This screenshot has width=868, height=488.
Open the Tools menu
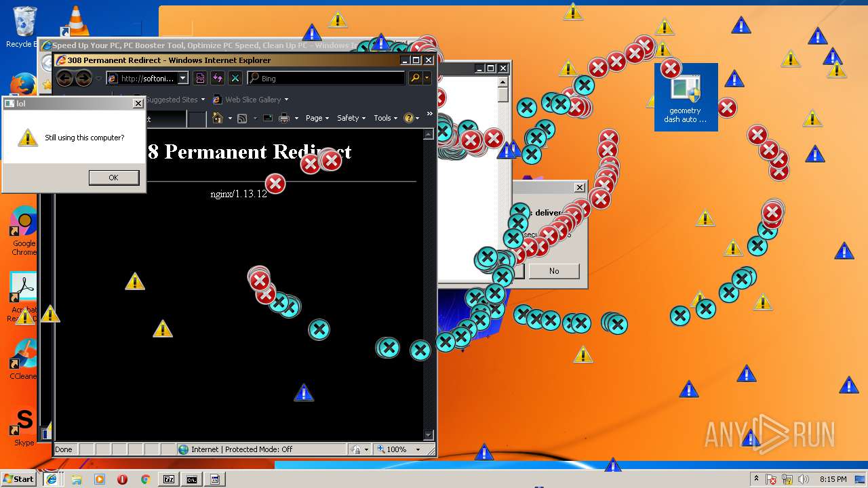click(385, 118)
